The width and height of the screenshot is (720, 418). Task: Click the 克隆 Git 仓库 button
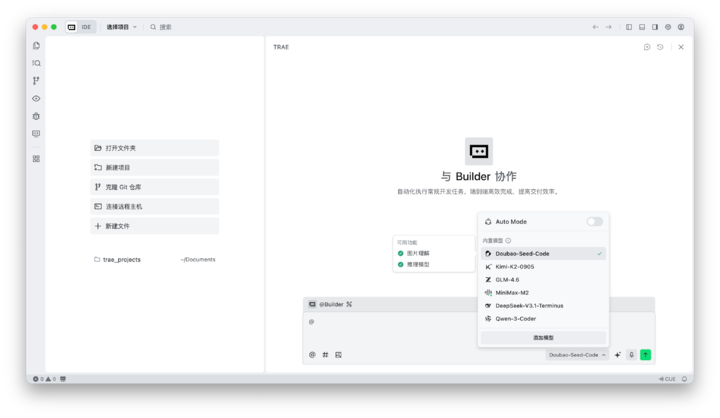154,187
